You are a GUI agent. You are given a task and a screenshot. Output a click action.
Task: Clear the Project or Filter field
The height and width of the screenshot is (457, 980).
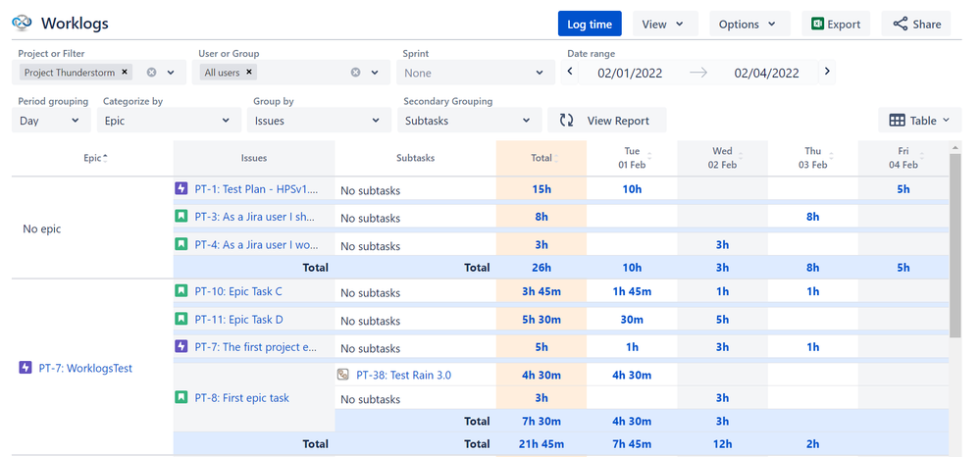click(x=152, y=73)
